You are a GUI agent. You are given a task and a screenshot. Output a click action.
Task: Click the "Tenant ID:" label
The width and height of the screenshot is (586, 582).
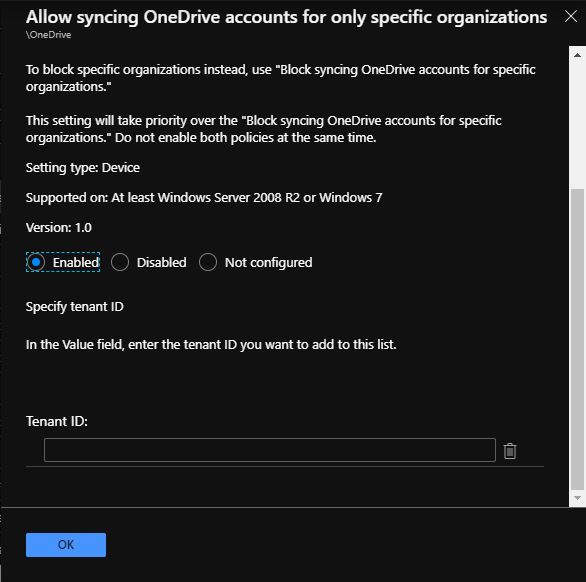[x=56, y=422]
